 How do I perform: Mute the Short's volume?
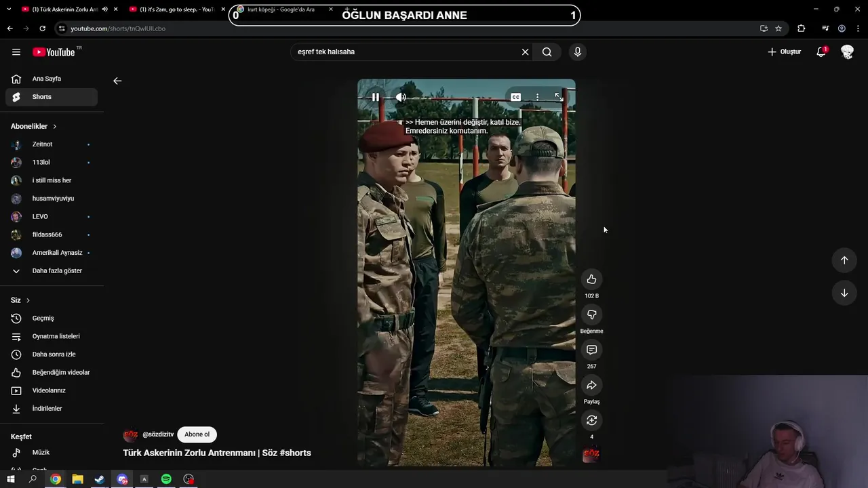[401, 97]
